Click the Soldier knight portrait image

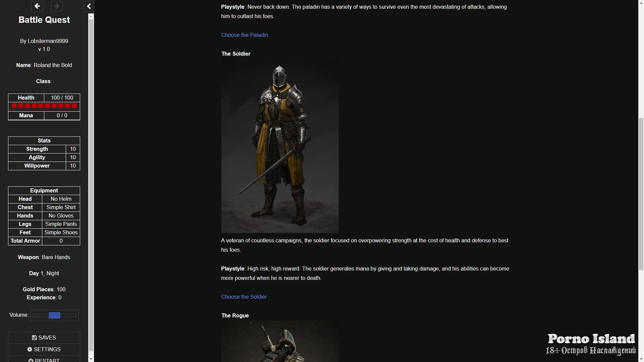pyautogui.click(x=280, y=146)
